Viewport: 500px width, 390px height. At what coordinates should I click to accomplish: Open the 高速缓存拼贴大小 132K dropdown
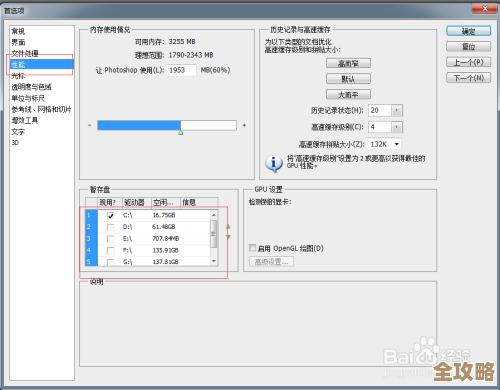[384, 144]
